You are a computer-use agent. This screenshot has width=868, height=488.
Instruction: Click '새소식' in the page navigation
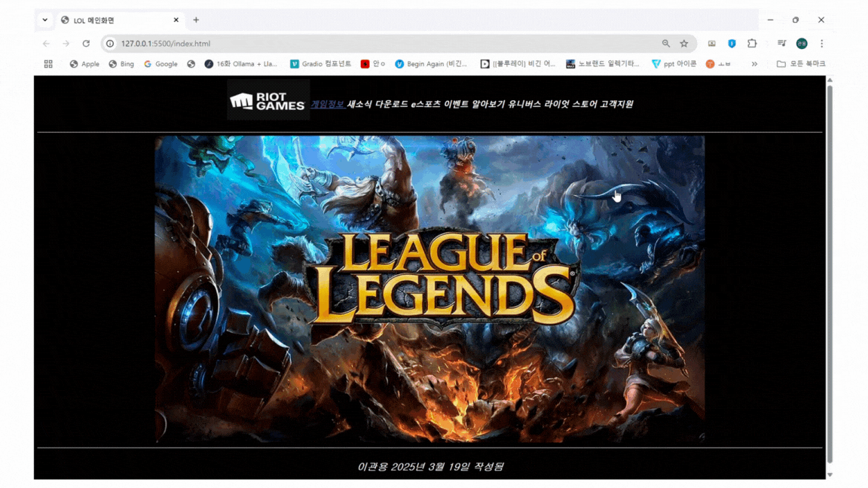(x=359, y=104)
